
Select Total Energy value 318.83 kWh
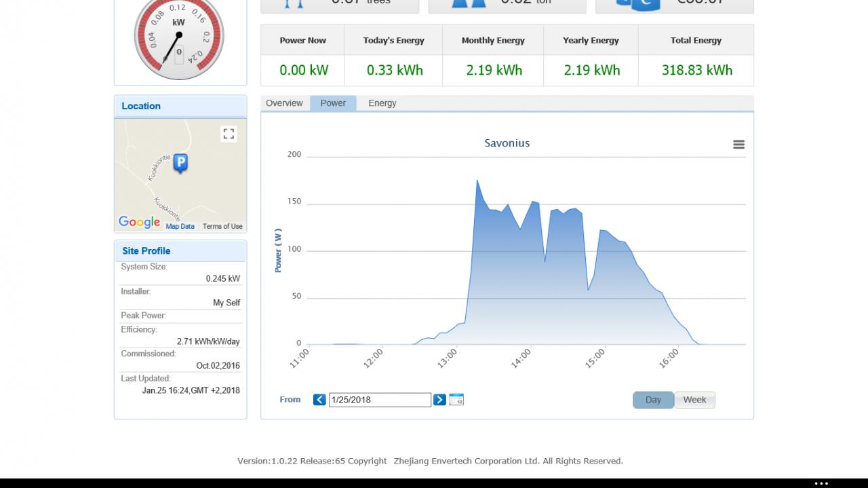click(x=696, y=70)
